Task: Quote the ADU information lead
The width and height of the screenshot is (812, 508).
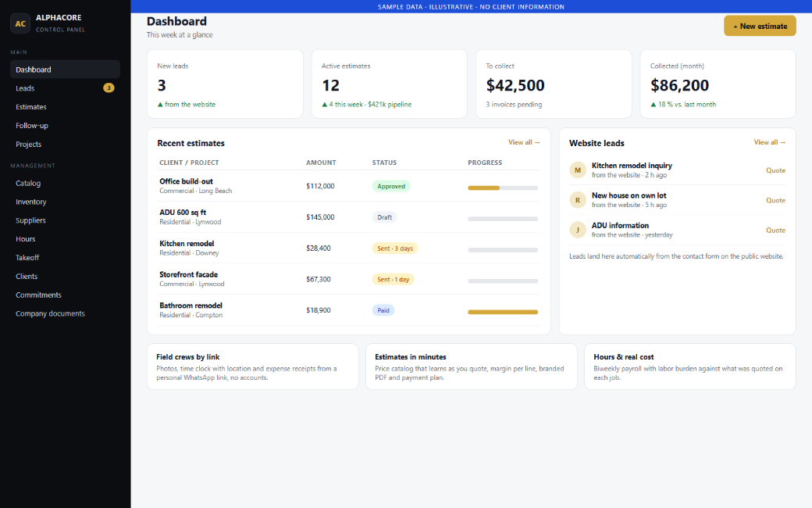Action: click(775, 230)
